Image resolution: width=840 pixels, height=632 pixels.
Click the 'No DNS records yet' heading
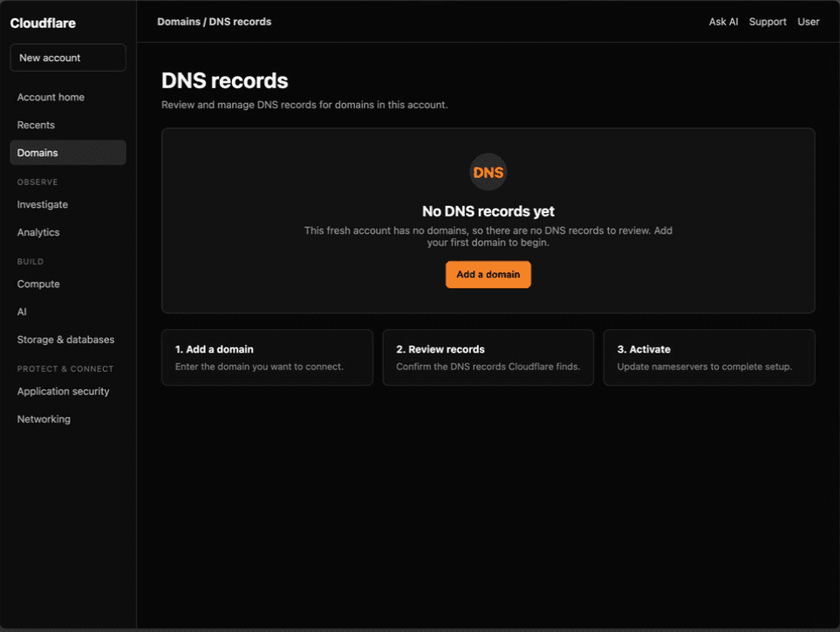point(488,211)
